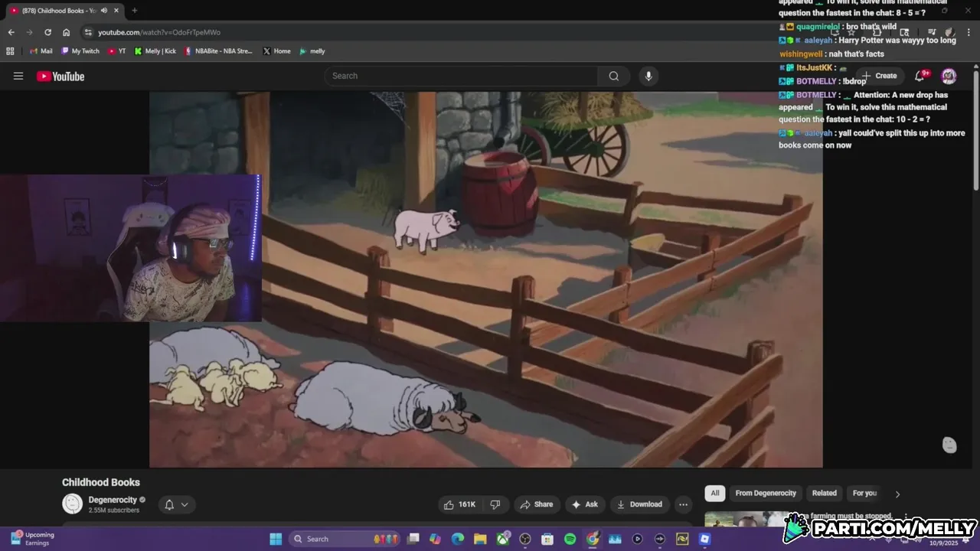Open Copilot from the taskbar
The height and width of the screenshot is (551, 980).
coord(436,539)
